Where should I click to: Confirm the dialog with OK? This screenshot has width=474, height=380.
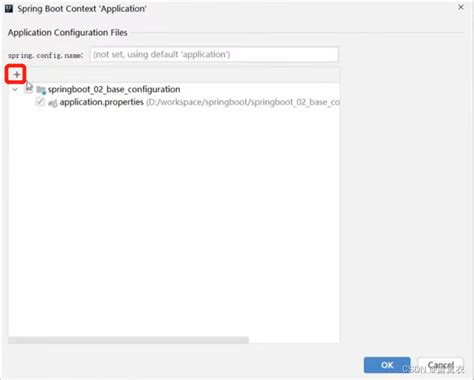(387, 365)
